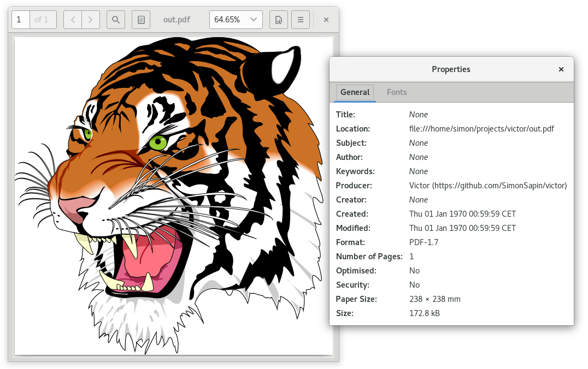
Task: Select the out.pdf title text
Action: (x=177, y=20)
